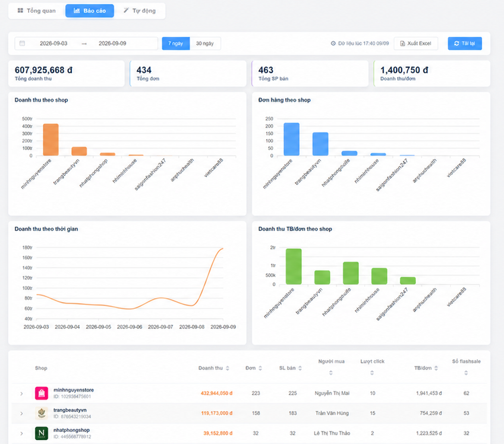Viewport: 504px width, 444px height.
Task: Select the 7 ngày range
Action: coord(175,44)
